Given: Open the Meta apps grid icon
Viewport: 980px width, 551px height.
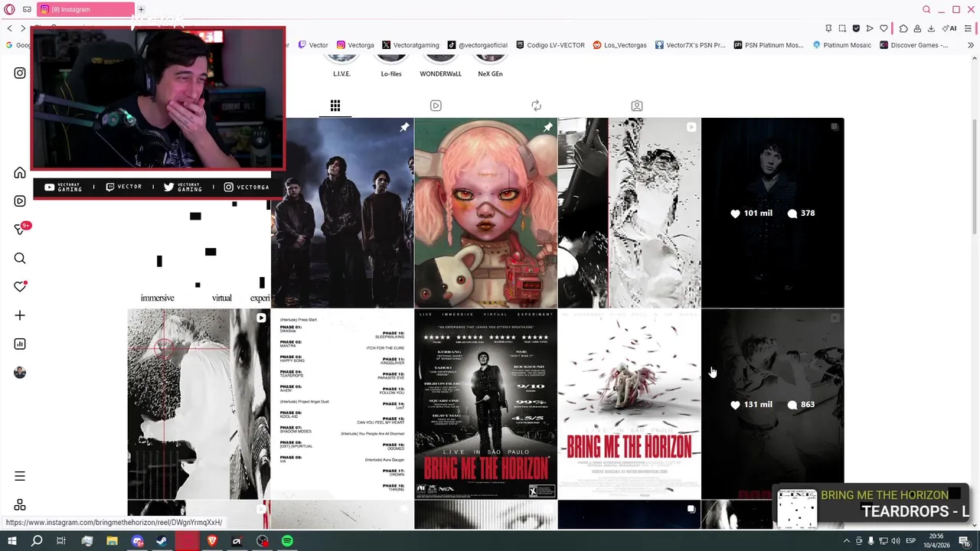Looking at the screenshot, I should point(20,505).
